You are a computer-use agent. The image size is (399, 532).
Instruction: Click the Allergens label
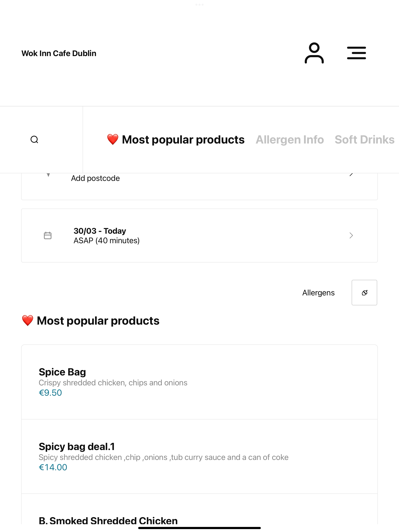point(318,293)
